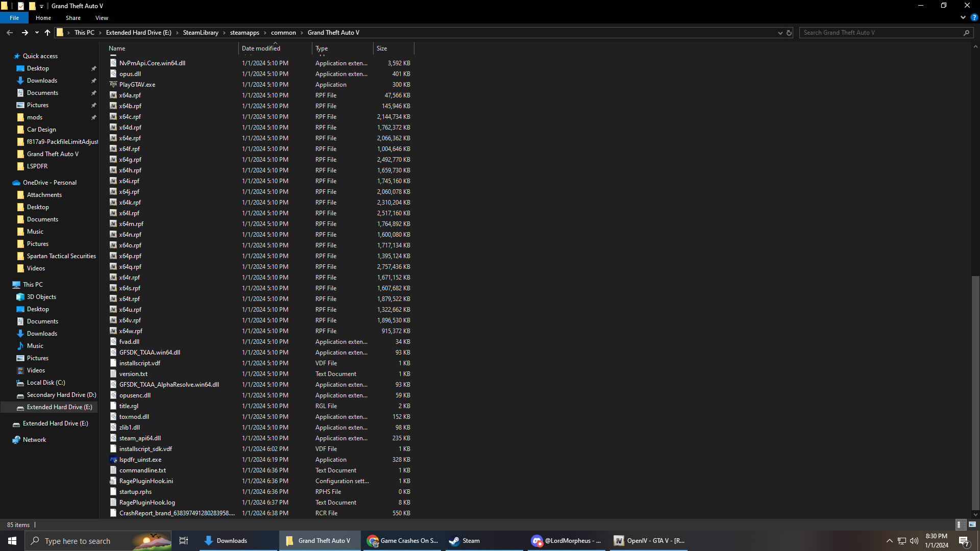Image resolution: width=980 pixels, height=551 pixels.
Task: Click steamapps in the breadcrumb path
Action: tap(244, 33)
